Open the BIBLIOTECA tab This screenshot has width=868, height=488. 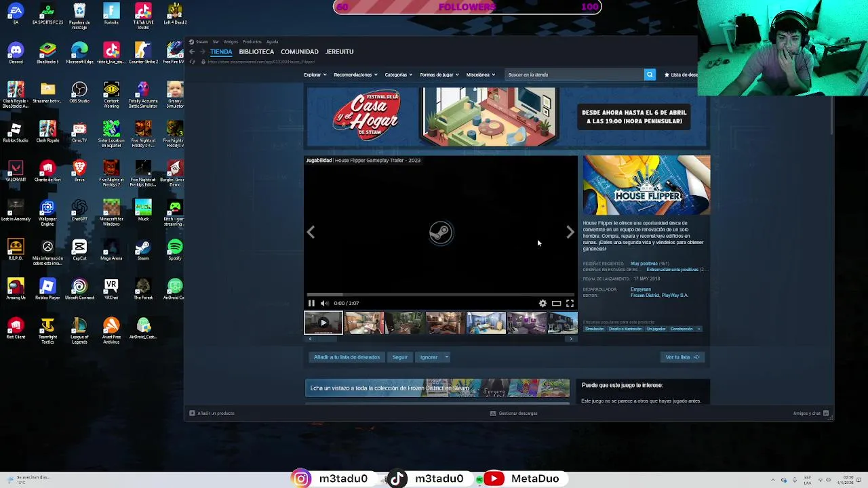tap(256, 52)
